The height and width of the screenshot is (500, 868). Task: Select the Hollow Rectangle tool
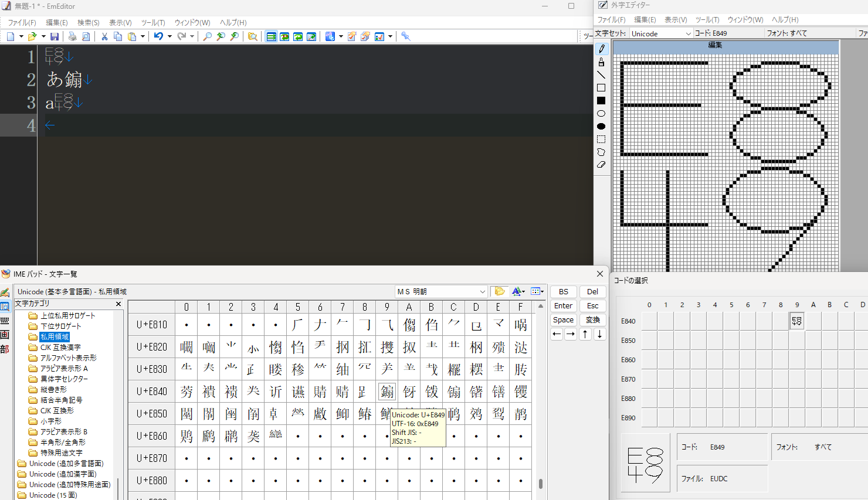tap(601, 87)
